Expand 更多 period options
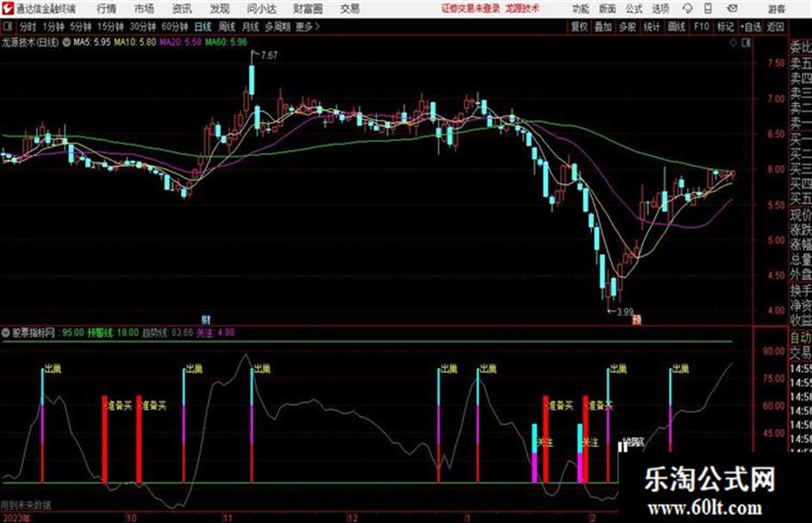Viewport: 812px width, 523px height. tap(308, 27)
